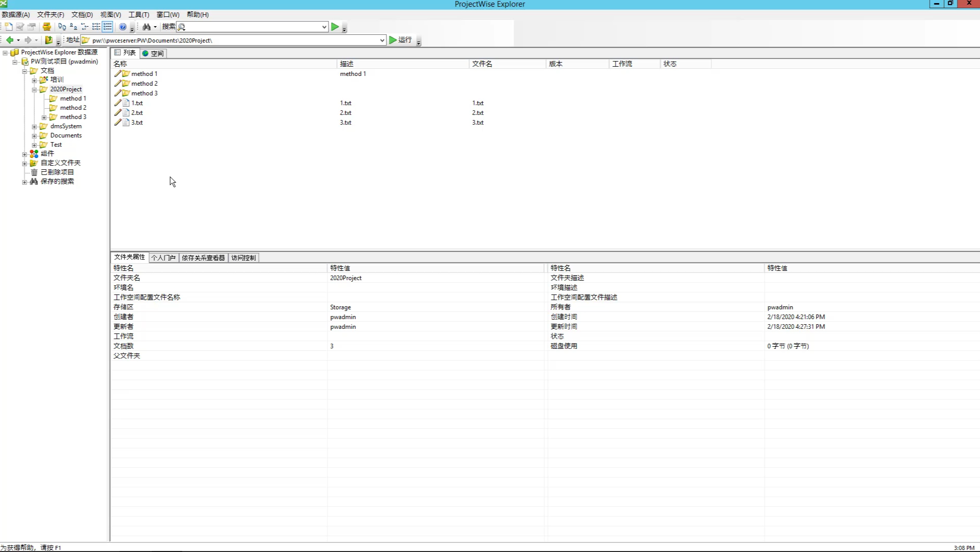Open the 文档(D) menu
The height and width of the screenshot is (552, 980).
[x=82, y=14]
